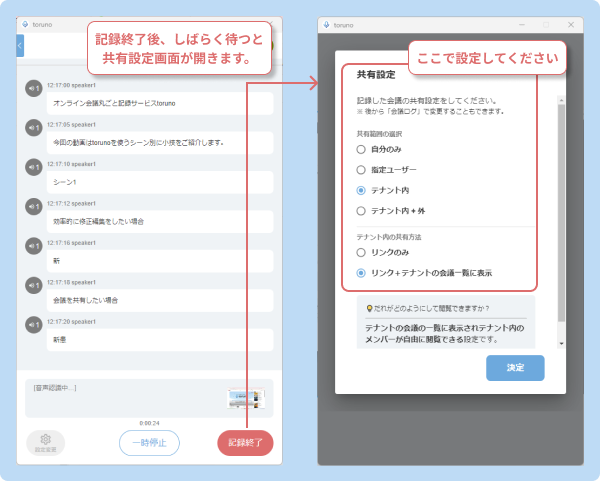Viewport: 600px width, 481px height.
Task: Select 指定ユーザー sharing scope
Action: (x=361, y=170)
